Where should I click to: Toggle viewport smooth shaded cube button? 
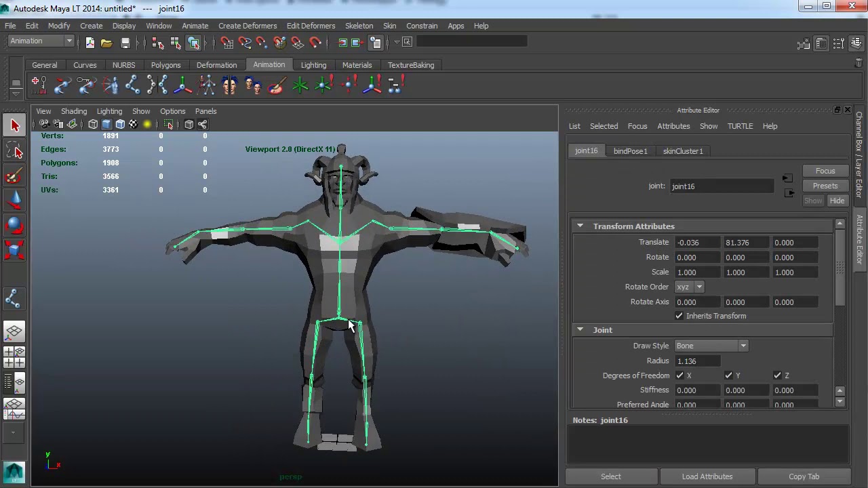click(x=106, y=124)
